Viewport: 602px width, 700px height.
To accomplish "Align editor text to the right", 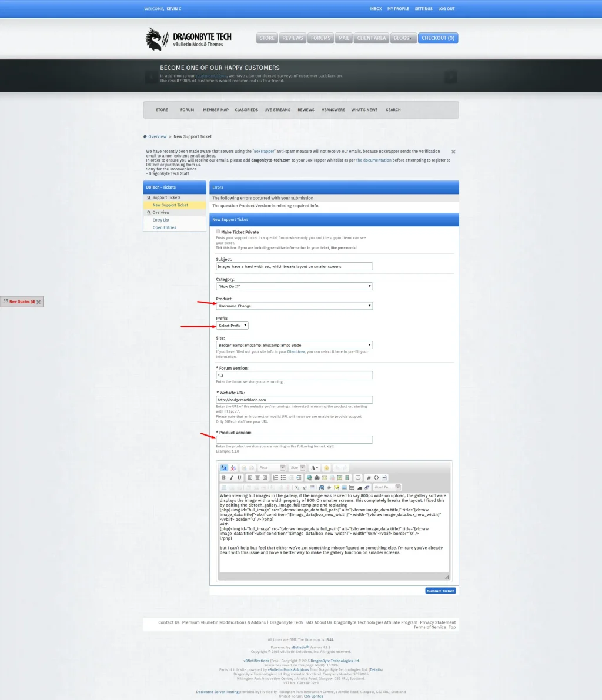I will coord(265,478).
